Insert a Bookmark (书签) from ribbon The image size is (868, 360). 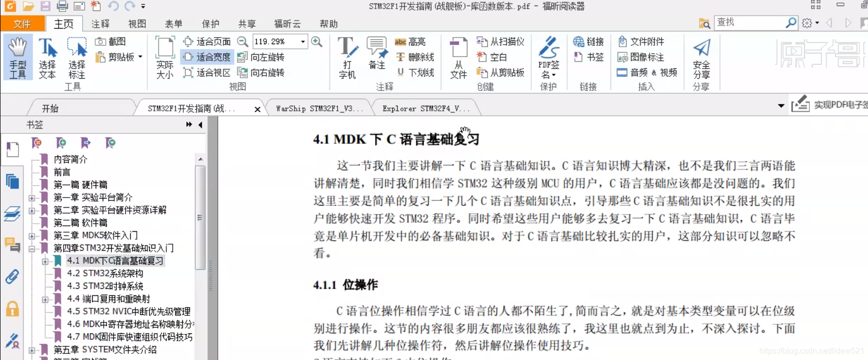589,57
